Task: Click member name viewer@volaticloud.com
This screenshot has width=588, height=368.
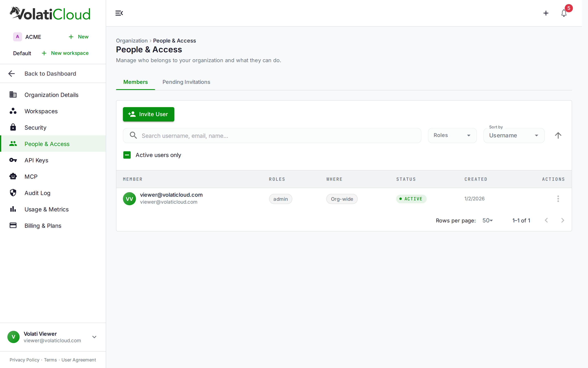Action: (171, 195)
